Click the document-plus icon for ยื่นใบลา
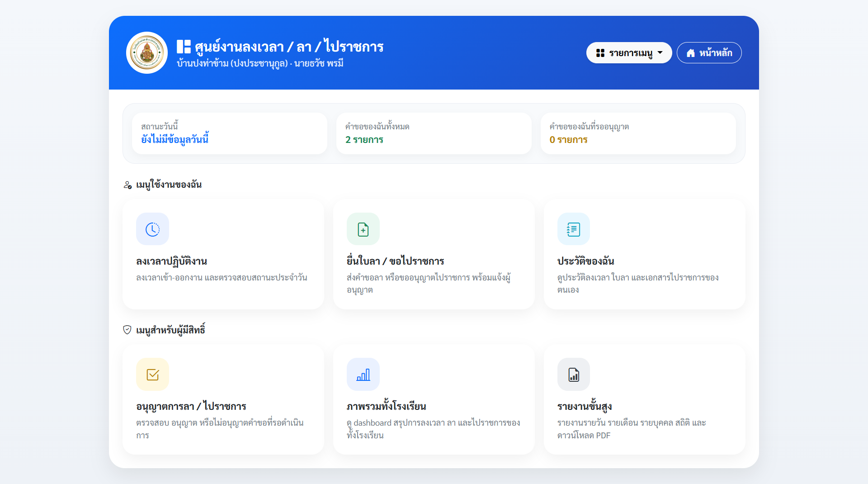 363,229
